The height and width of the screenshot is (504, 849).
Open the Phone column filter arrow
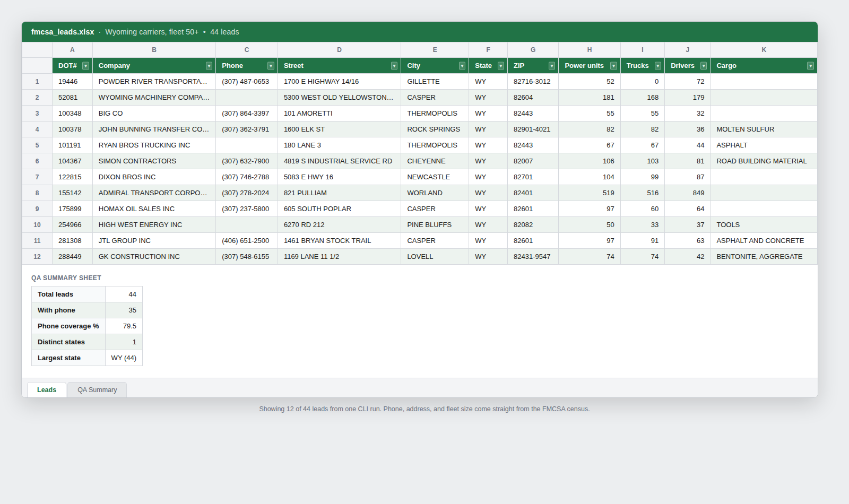tap(271, 66)
